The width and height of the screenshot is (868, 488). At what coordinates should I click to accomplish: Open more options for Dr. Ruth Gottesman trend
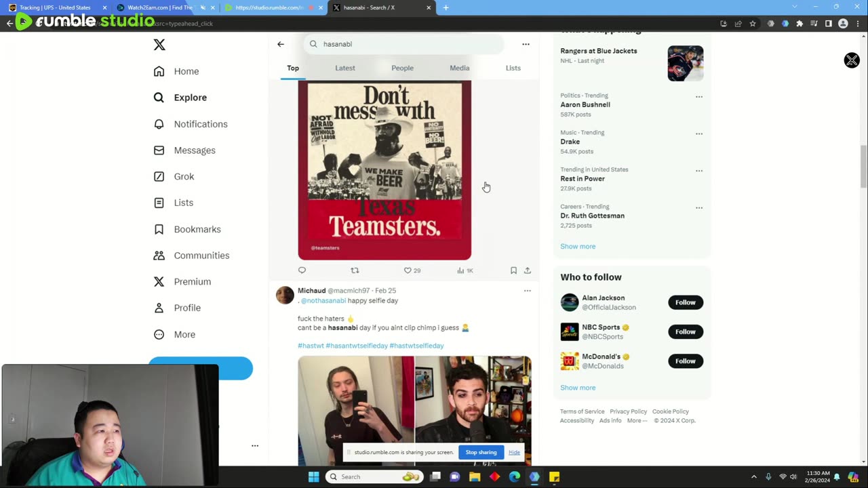pos(699,207)
